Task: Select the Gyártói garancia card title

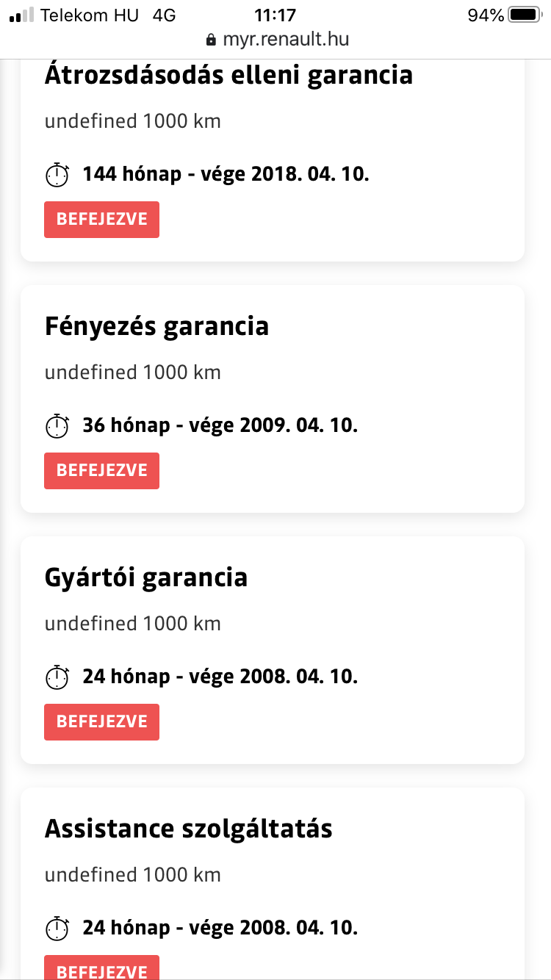Action: click(146, 577)
